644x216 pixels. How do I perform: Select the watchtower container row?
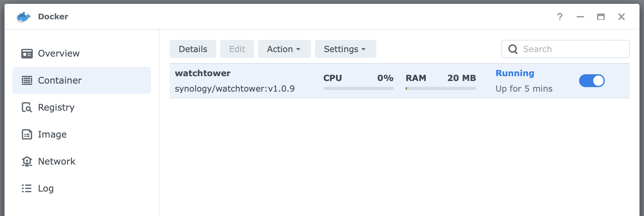click(x=399, y=81)
